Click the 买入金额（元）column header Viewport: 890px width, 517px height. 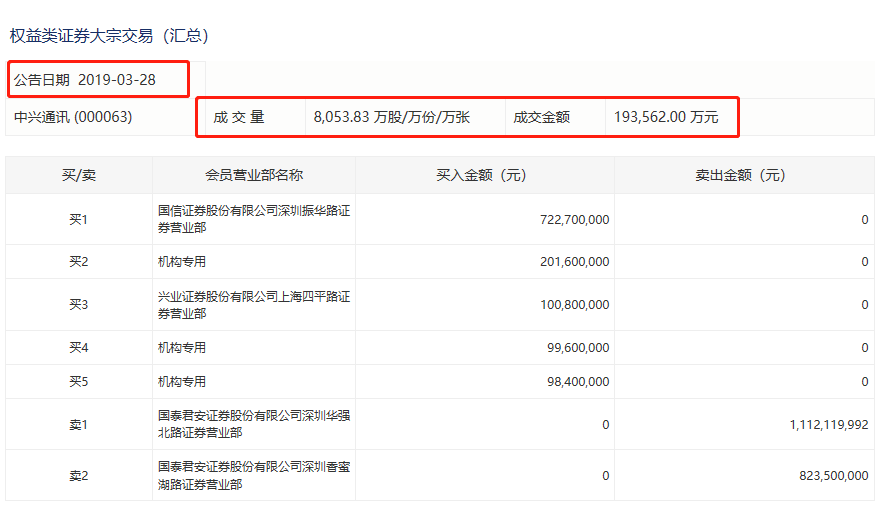485,175
